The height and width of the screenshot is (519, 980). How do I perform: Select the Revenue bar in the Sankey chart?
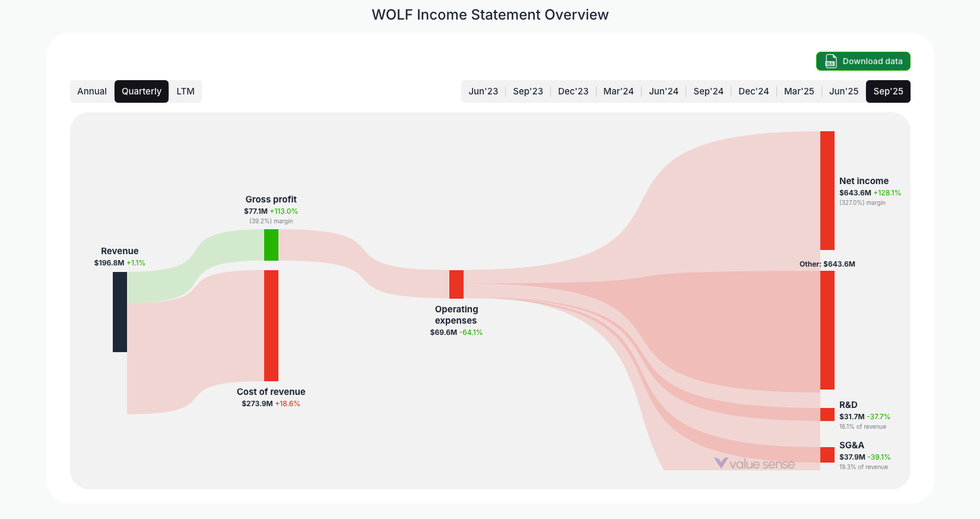(119, 312)
